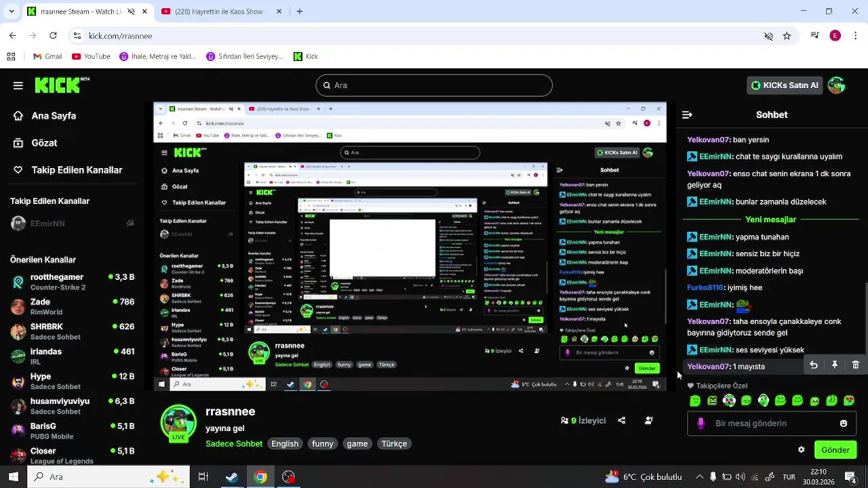Open the Gmail bookmark
The image size is (868, 488).
click(47, 57)
